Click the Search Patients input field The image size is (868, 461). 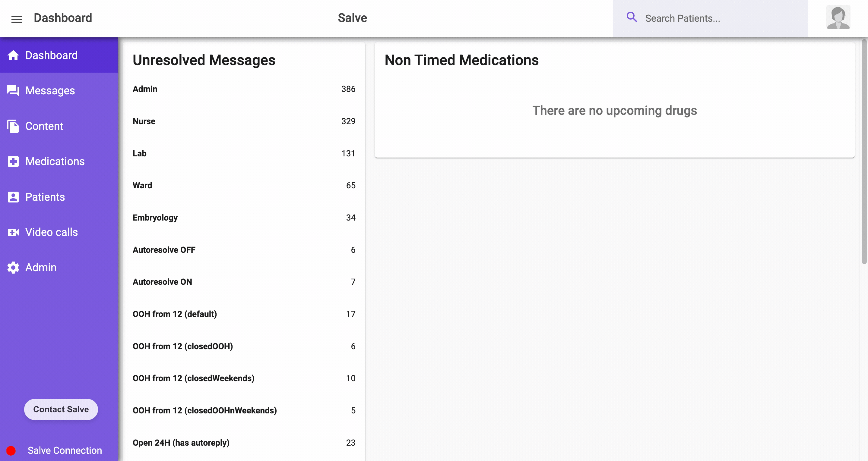pyautogui.click(x=721, y=18)
